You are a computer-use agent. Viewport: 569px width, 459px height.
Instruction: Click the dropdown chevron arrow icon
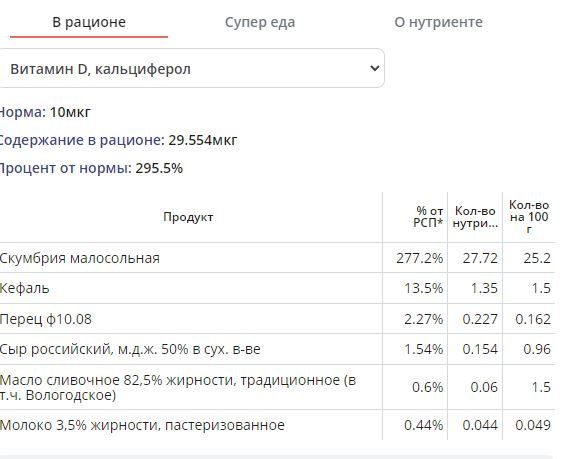point(374,68)
